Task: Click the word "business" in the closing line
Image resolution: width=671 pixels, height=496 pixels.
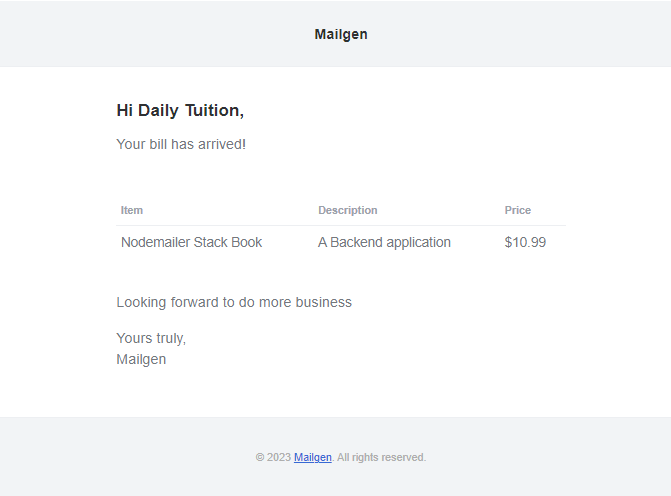Action: 321,302
